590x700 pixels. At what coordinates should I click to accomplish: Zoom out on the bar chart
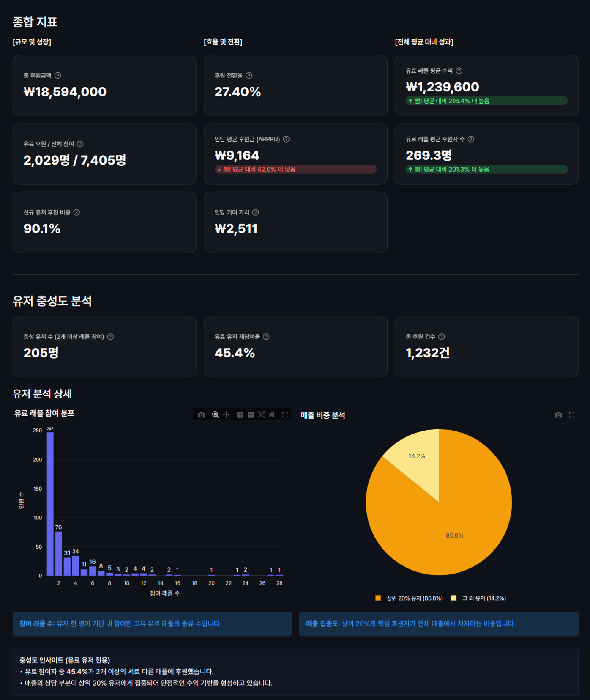click(251, 415)
